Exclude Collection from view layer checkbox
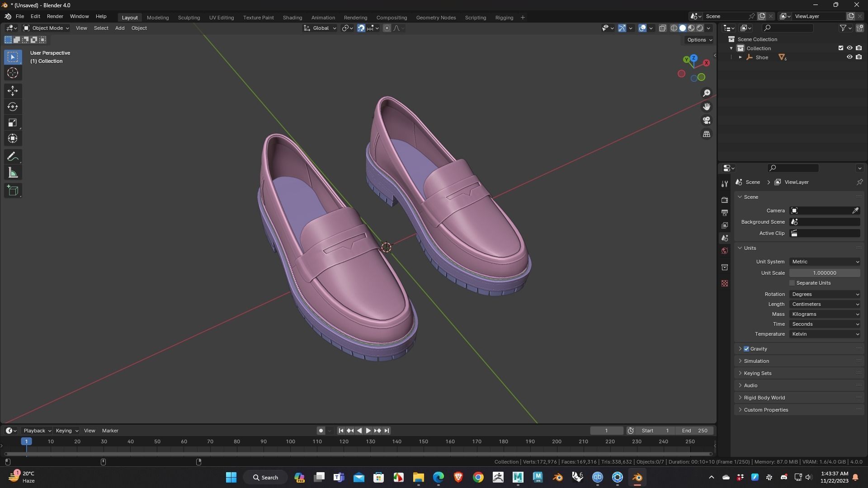The width and height of the screenshot is (868, 488). tap(841, 48)
